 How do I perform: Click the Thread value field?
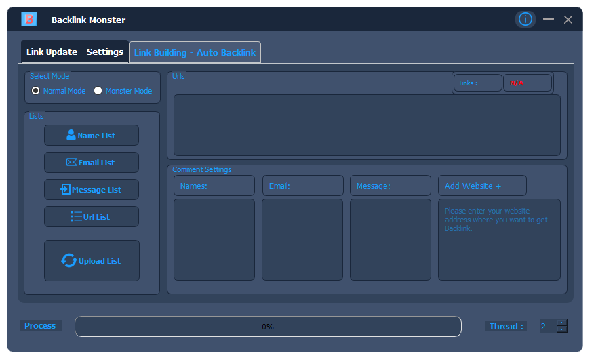pos(548,327)
